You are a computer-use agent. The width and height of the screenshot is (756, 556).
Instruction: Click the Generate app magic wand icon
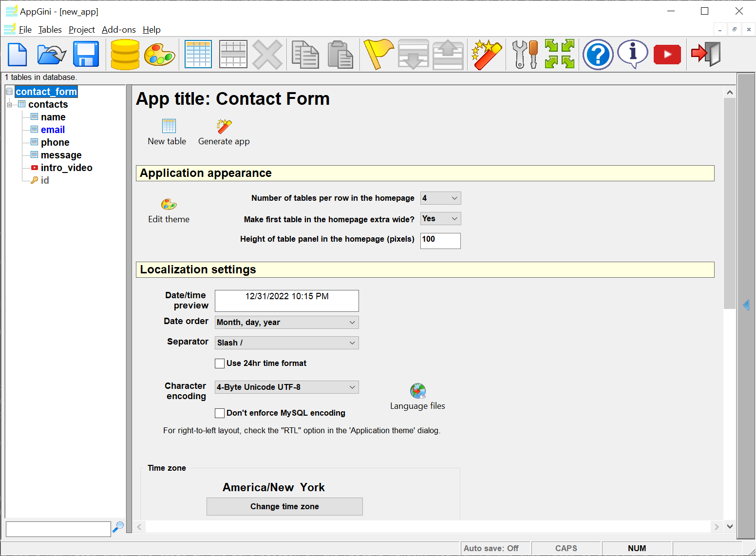pos(224,127)
